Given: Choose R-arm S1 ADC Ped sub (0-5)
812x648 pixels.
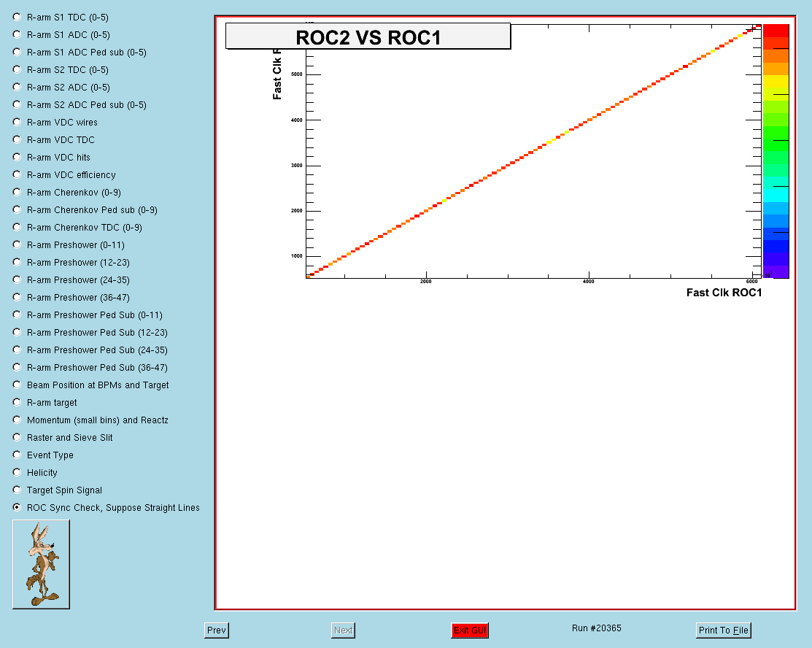Looking at the screenshot, I should 17,53.
